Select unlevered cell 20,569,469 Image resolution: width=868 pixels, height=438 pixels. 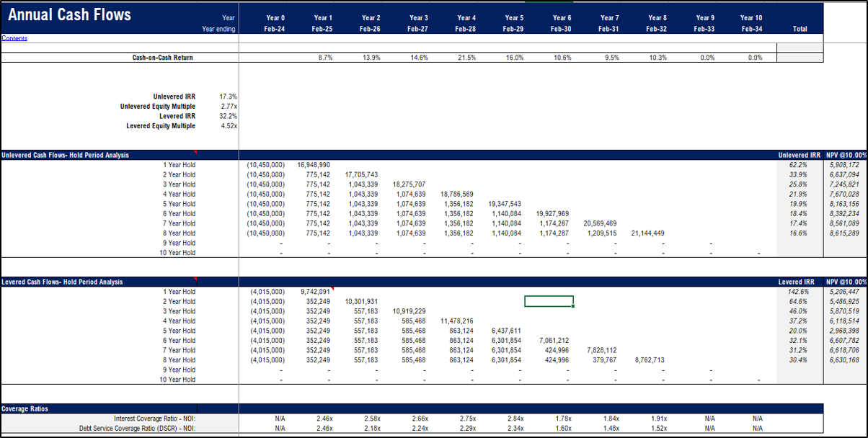pyautogui.click(x=600, y=223)
